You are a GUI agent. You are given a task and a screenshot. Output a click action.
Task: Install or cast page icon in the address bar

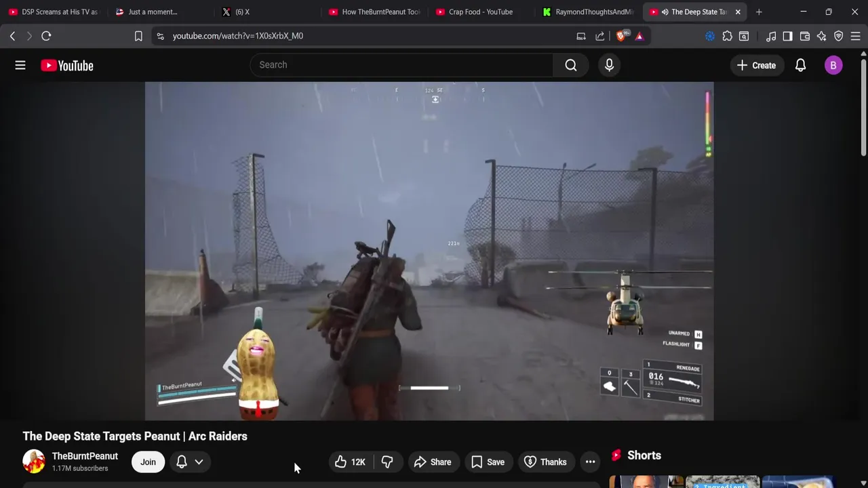(x=581, y=36)
